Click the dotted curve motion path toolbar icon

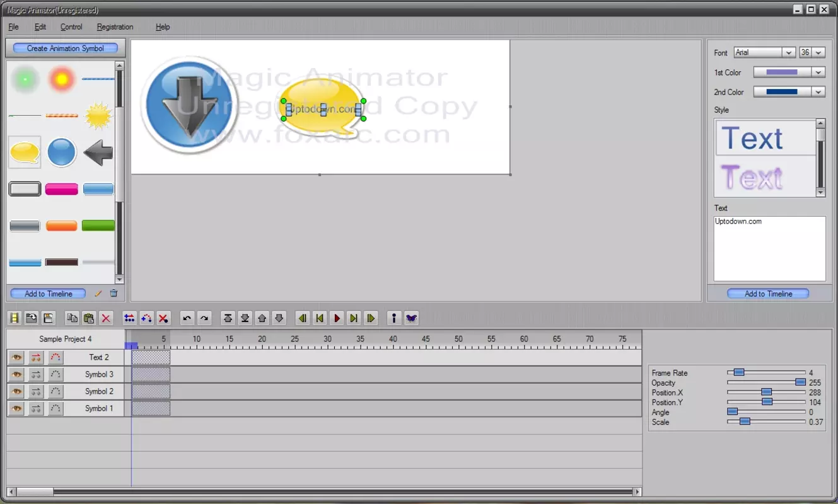coord(146,318)
